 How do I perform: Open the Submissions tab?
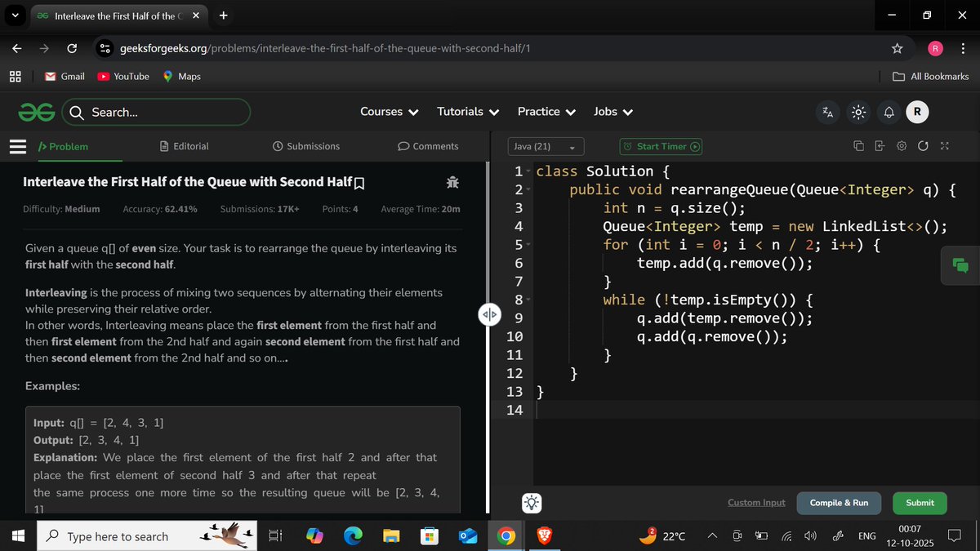(306, 146)
